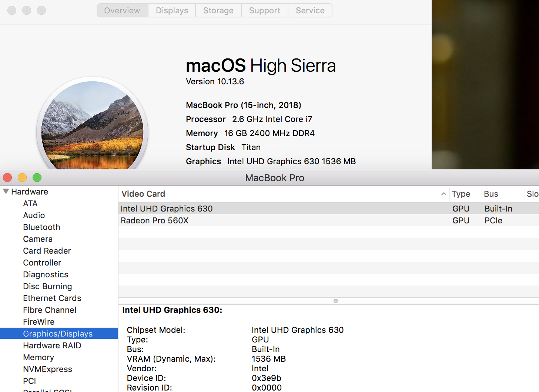Select Bluetooth in the sidebar
Image resolution: width=539 pixels, height=392 pixels.
pos(41,227)
